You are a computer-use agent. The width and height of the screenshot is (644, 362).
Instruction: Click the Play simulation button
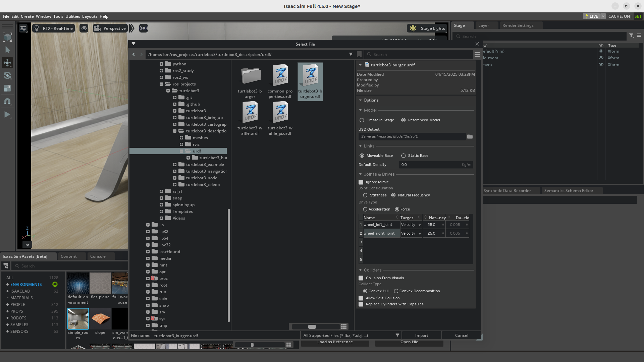pos(7,115)
